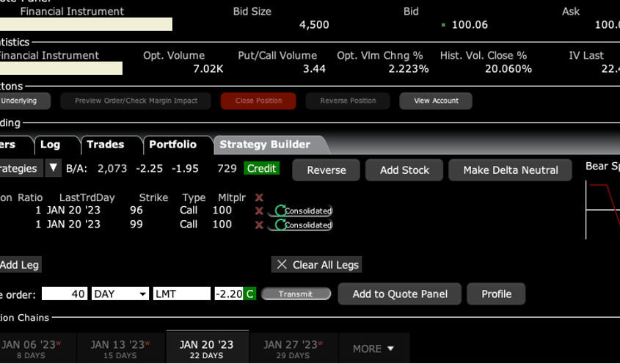Click the red Close Position button
Screen dimensions: 620x364
point(258,101)
